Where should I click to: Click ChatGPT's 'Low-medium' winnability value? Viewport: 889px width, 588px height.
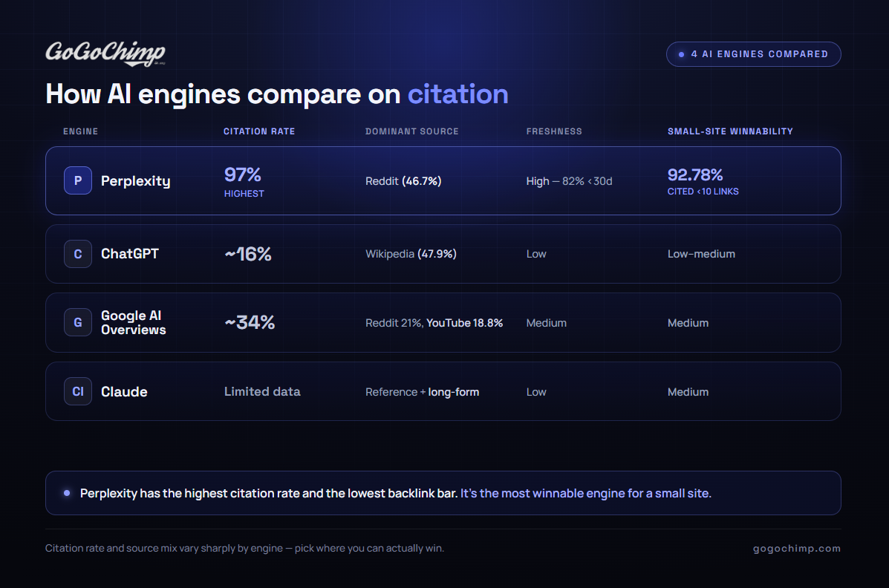tap(701, 253)
